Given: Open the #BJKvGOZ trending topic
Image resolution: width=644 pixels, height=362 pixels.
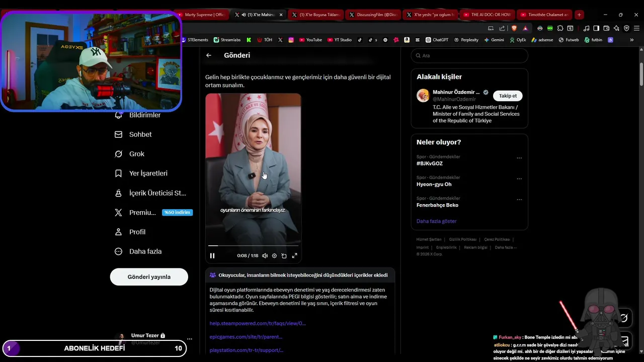Looking at the screenshot, I should tap(430, 163).
